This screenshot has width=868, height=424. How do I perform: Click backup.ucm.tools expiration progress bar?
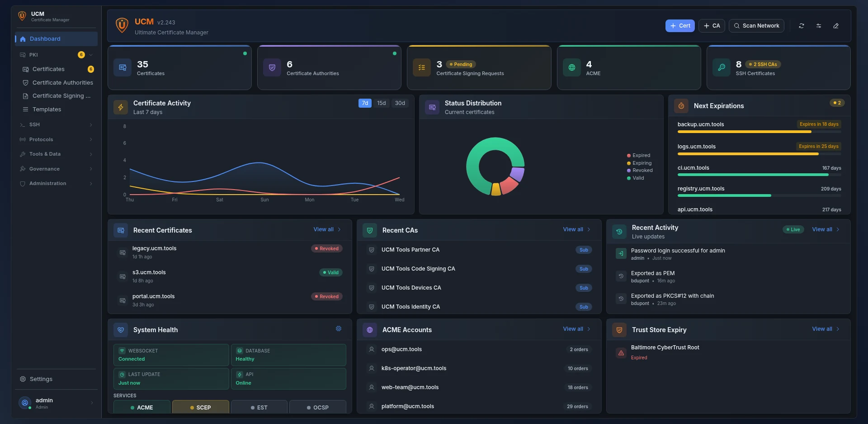[x=759, y=132]
